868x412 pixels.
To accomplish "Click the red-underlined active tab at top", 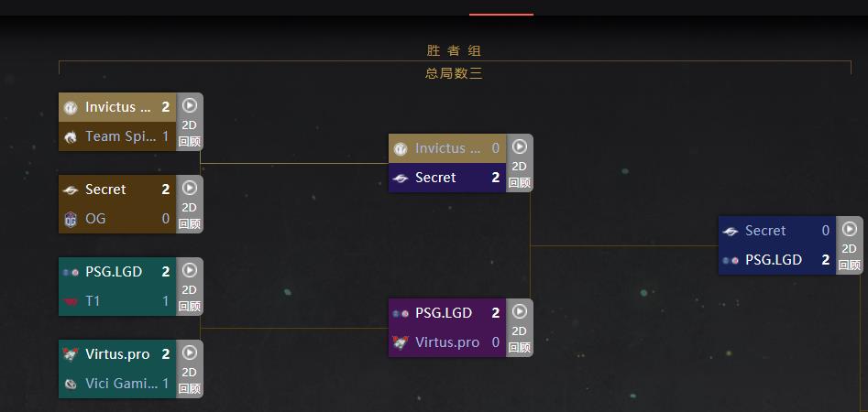I will point(501,7).
